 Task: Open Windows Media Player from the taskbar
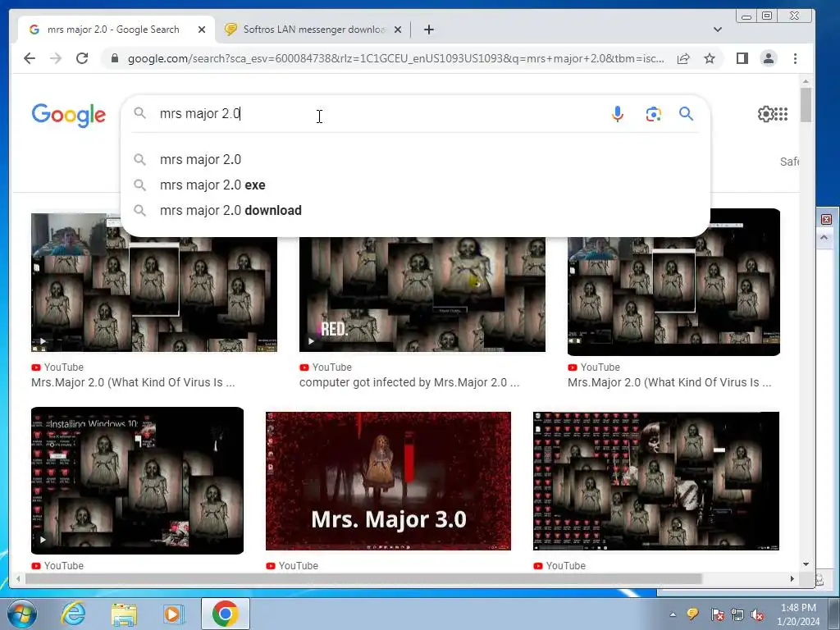tap(174, 614)
